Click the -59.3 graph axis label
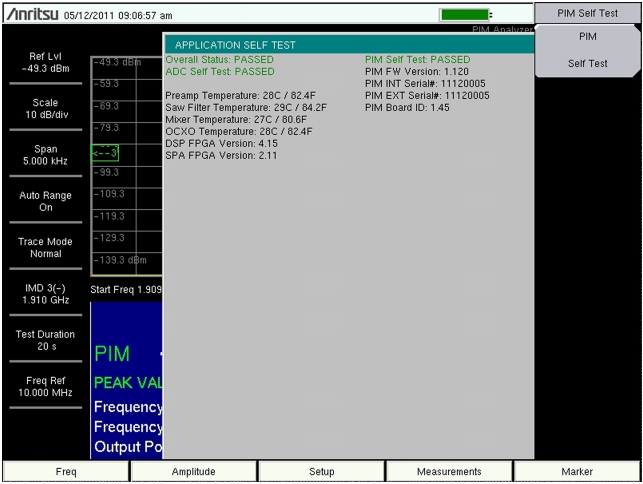The height and width of the screenshot is (484, 643). point(106,84)
